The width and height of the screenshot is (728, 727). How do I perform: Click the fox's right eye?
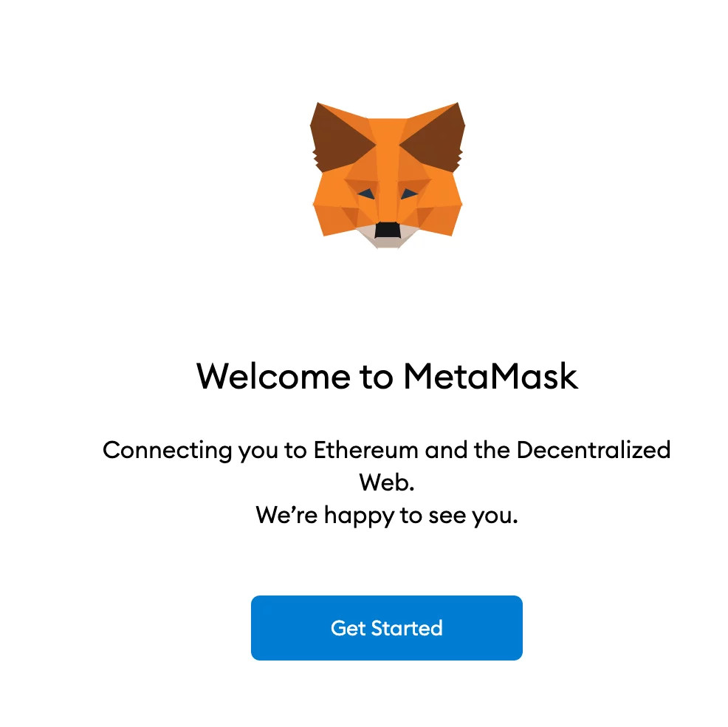pyautogui.click(x=408, y=194)
